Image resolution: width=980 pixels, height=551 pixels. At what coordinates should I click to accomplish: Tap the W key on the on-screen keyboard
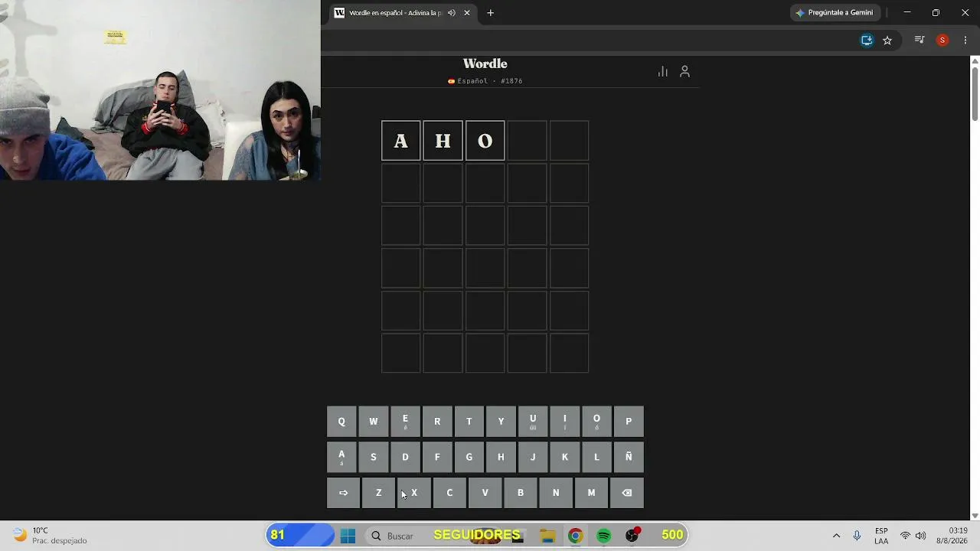click(x=374, y=422)
